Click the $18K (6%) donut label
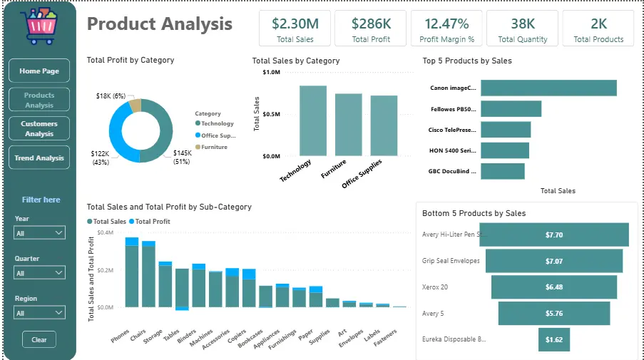The image size is (644, 360). coord(111,96)
